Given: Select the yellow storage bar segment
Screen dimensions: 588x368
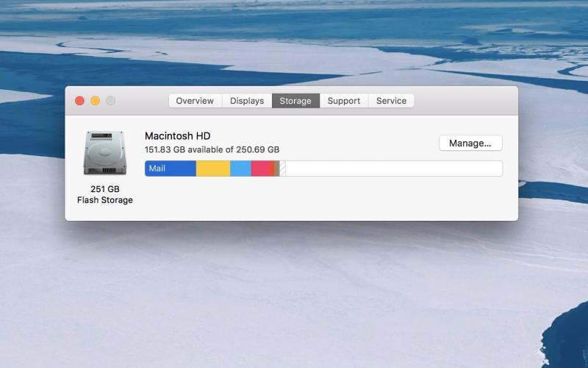Looking at the screenshot, I should coord(213,169).
